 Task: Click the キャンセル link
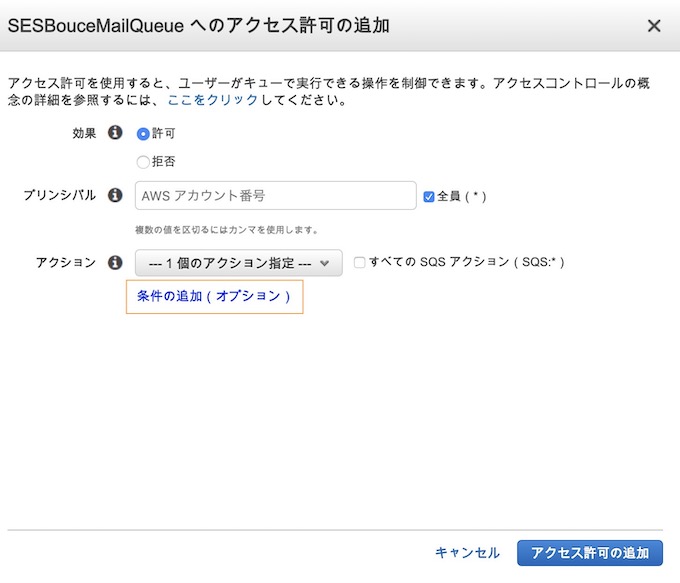click(467, 553)
